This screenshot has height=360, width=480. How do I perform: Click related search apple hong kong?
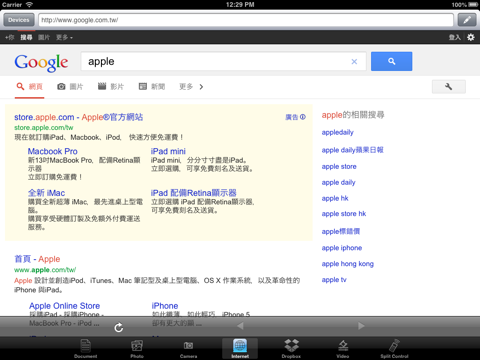348,264
